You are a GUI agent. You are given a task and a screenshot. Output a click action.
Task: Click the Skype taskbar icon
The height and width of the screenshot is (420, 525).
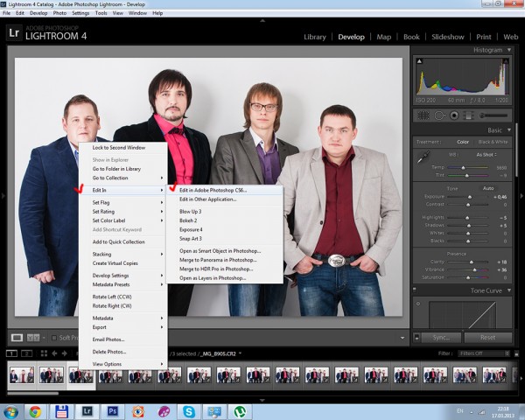point(188,410)
